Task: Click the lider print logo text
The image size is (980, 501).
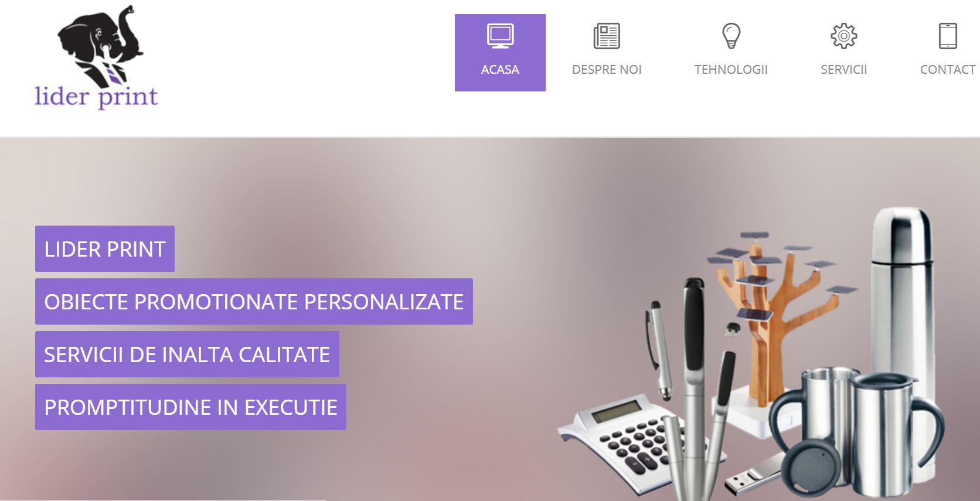Action: [x=96, y=97]
